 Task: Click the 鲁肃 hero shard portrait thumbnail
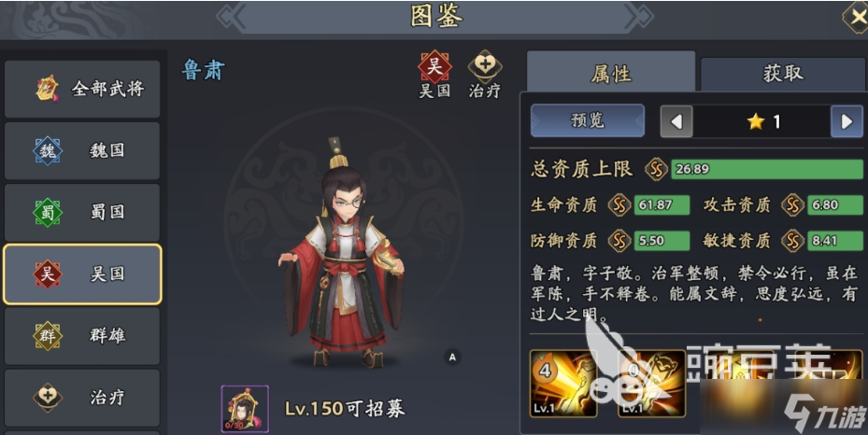pyautogui.click(x=245, y=409)
